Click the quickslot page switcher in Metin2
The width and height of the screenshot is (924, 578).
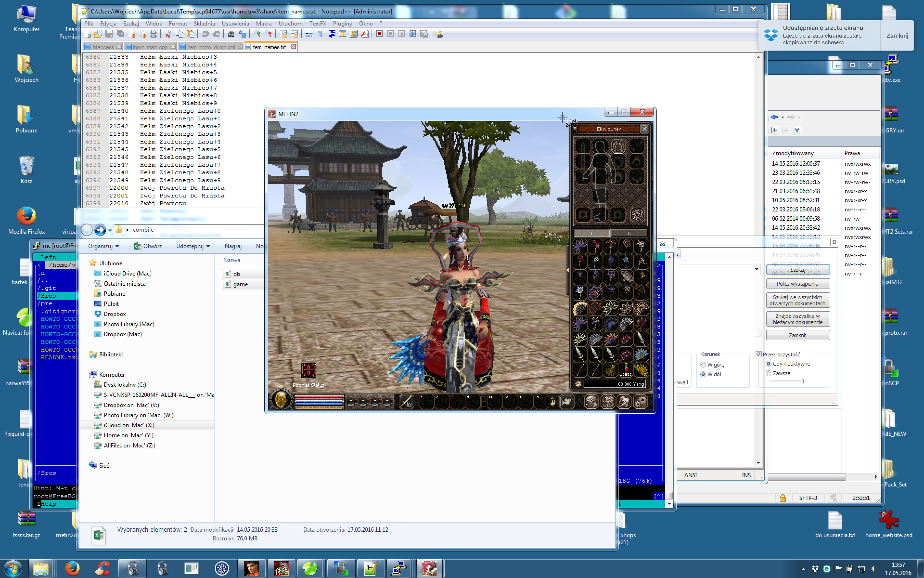[x=552, y=401]
